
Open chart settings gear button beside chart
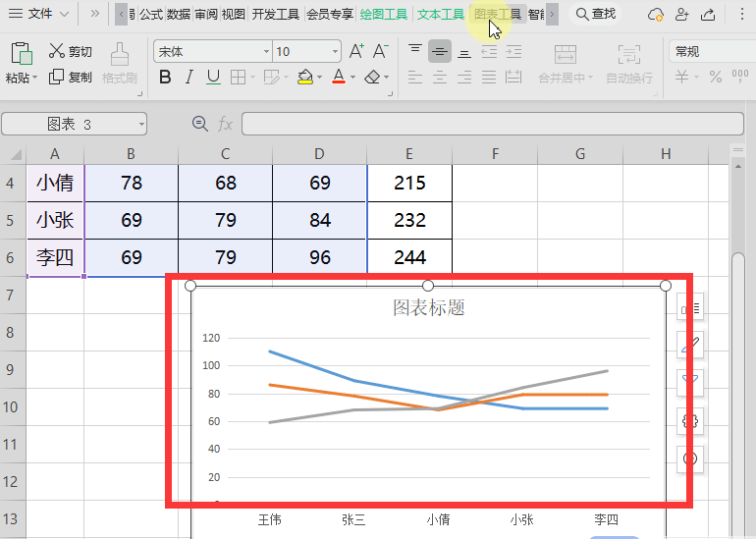[x=690, y=420]
